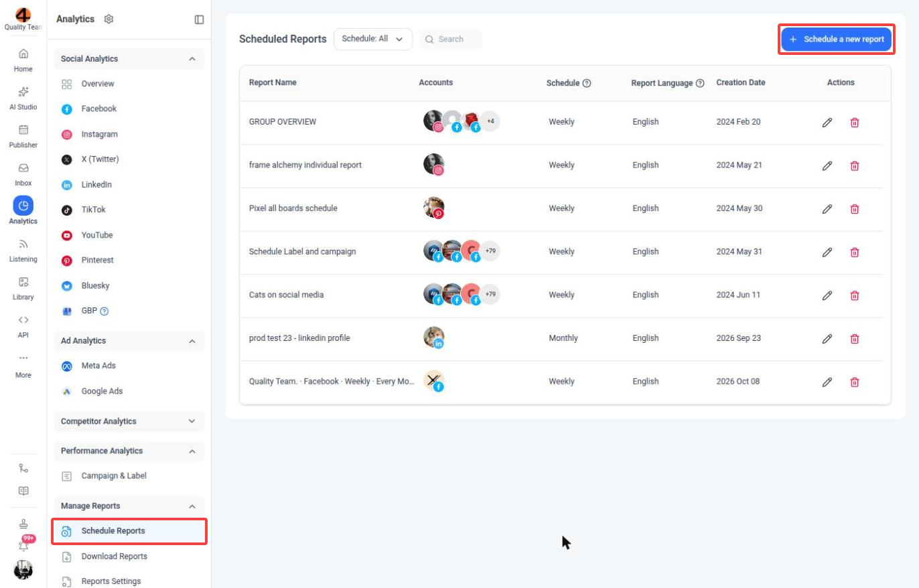Click help icon beside Report Language header
919x588 pixels.
coord(700,83)
